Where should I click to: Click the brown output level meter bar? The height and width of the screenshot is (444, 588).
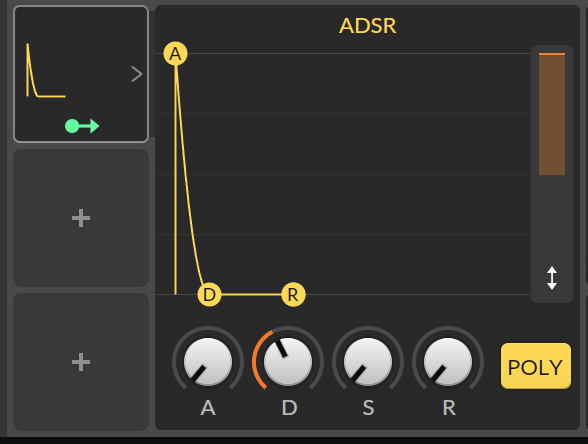pos(552,115)
